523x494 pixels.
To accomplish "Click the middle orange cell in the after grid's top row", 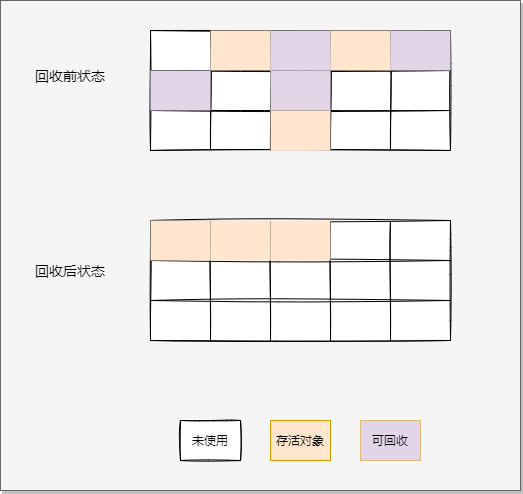I will [x=240, y=240].
